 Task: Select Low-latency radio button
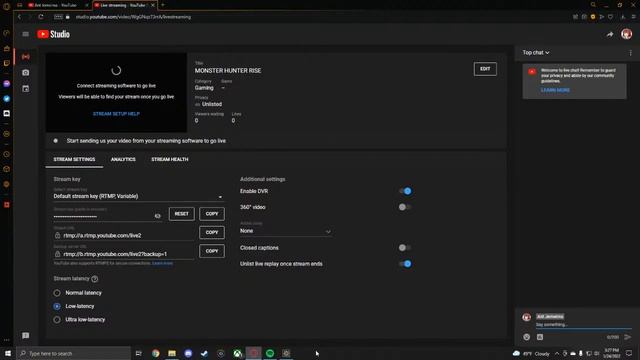point(57,307)
